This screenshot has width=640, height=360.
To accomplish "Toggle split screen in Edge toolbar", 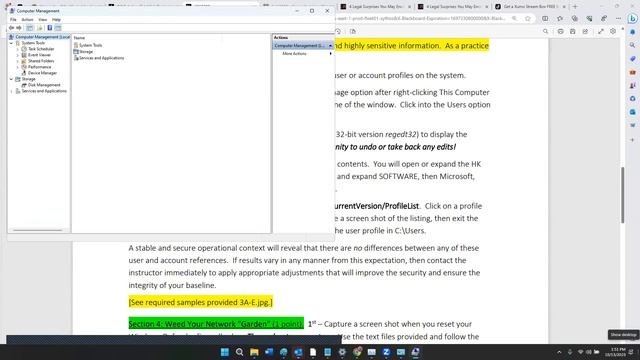I will 545,18.
